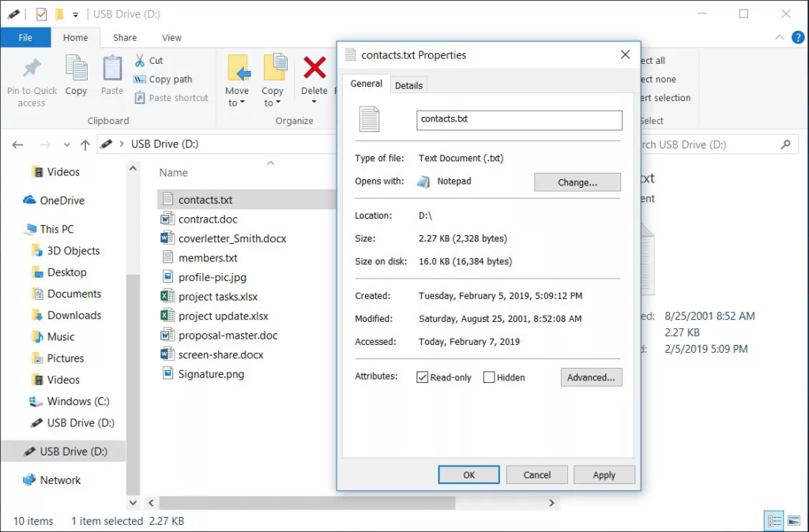Screen dimensions: 809x532
Task: Click the search magnifier icon
Action: (x=785, y=144)
